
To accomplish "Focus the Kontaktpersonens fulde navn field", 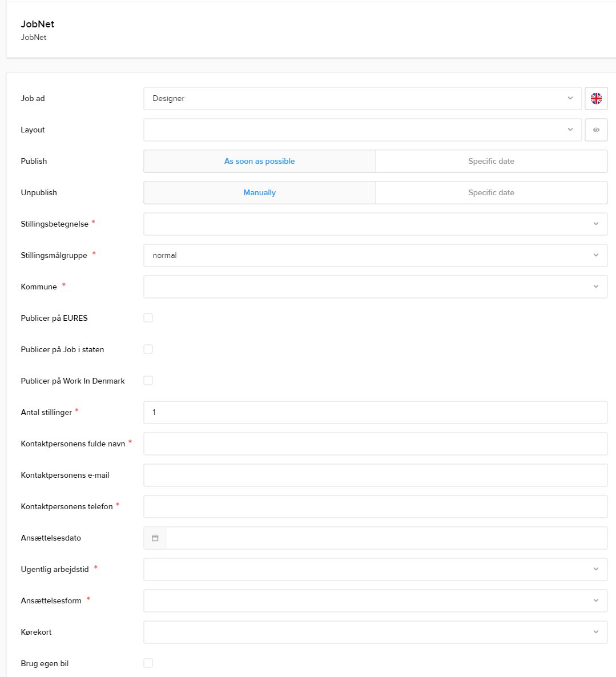I will point(375,444).
